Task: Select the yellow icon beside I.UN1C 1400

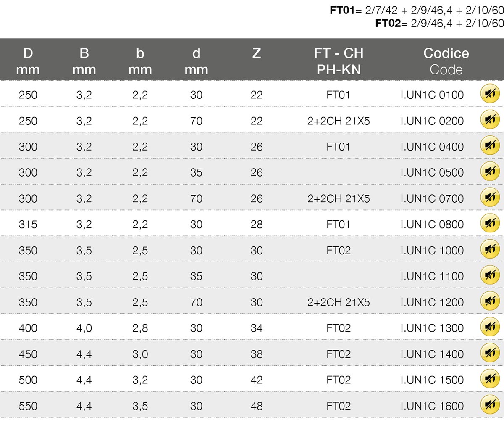Action: [490, 354]
